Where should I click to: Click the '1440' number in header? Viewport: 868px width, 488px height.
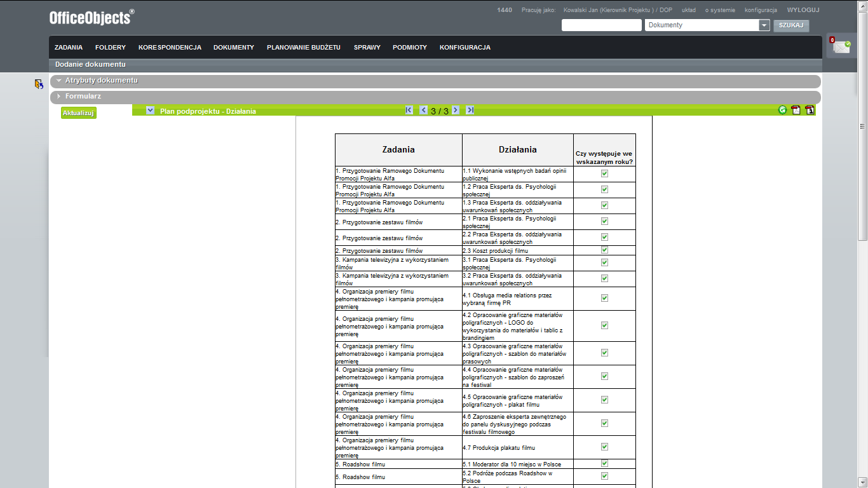point(505,10)
